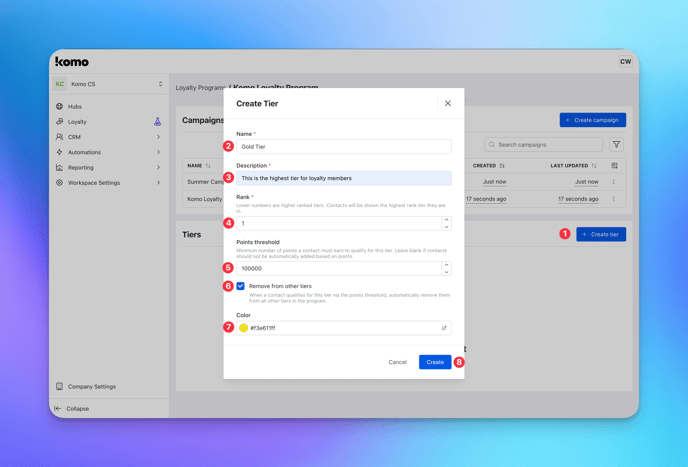Click the '17 seconds ago' last updated value

[x=578, y=199]
